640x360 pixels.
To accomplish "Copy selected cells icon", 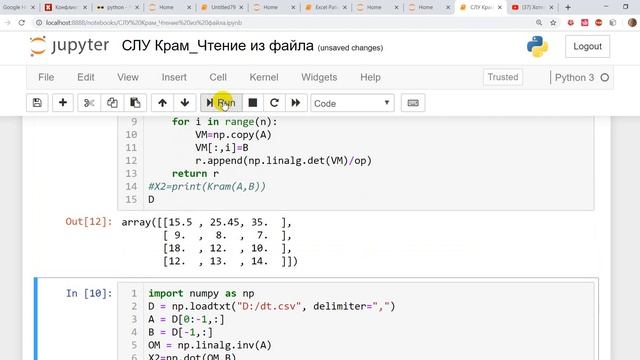I will (x=112, y=103).
